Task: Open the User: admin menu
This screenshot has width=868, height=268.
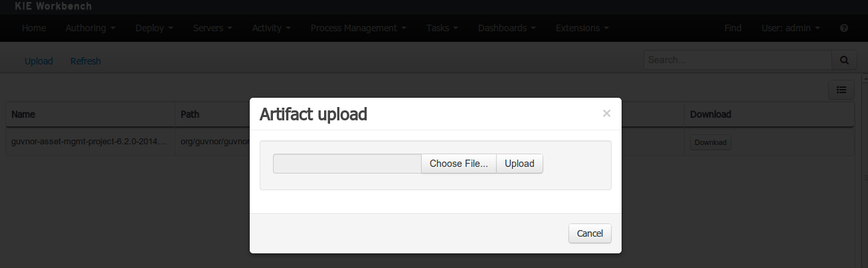Action: [790, 28]
